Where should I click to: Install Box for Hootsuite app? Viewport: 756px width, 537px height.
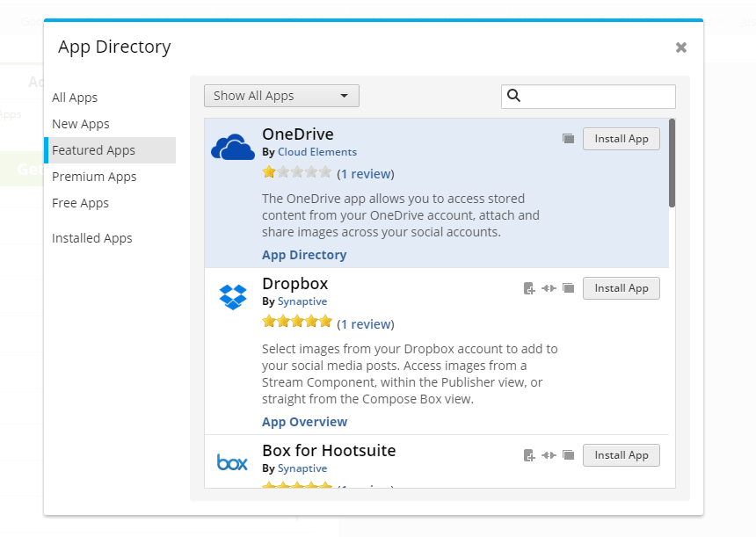[x=621, y=455]
